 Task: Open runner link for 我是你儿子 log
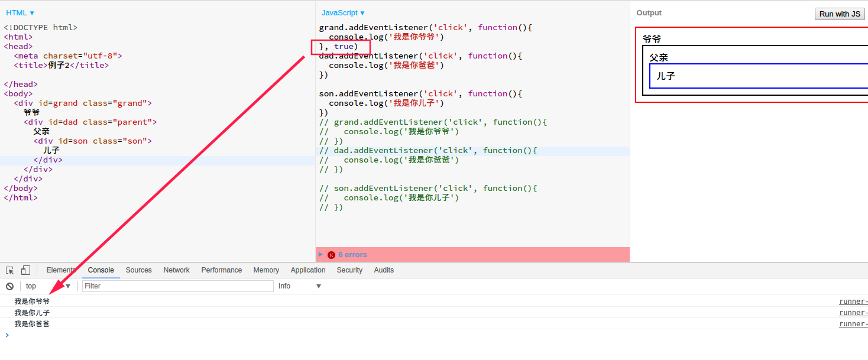tap(853, 313)
